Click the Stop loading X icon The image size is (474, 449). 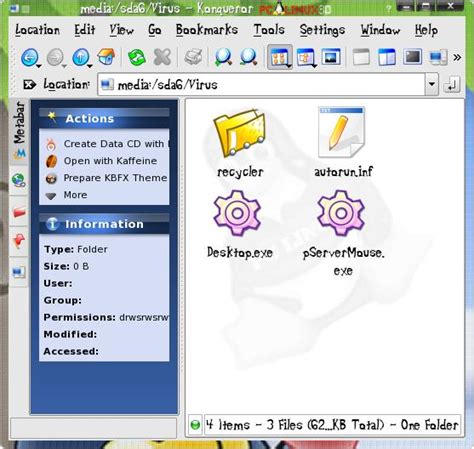[x=162, y=57]
